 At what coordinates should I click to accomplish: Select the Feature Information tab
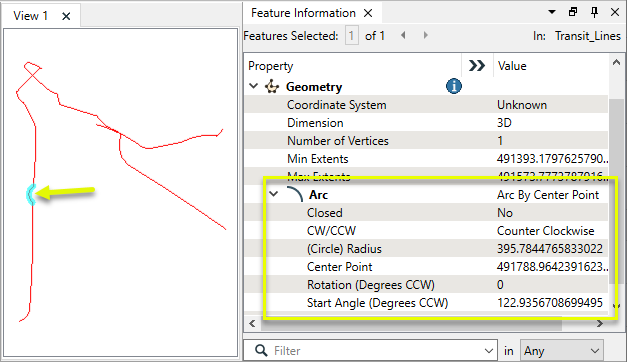click(303, 13)
